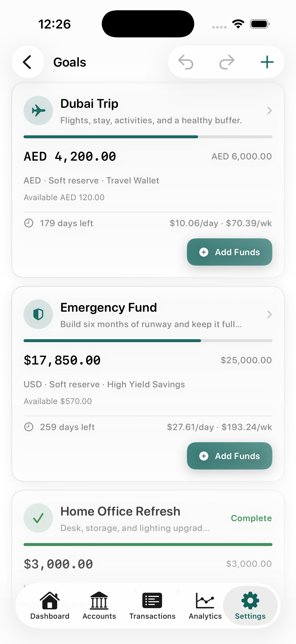Image resolution: width=296 pixels, height=644 pixels.
Task: Open the Dashboard tab
Action: click(50, 605)
